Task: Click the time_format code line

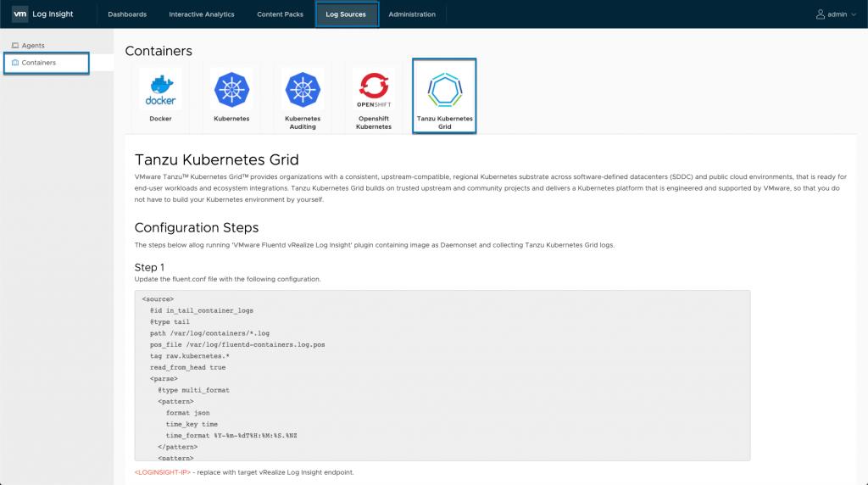Action: click(x=231, y=435)
